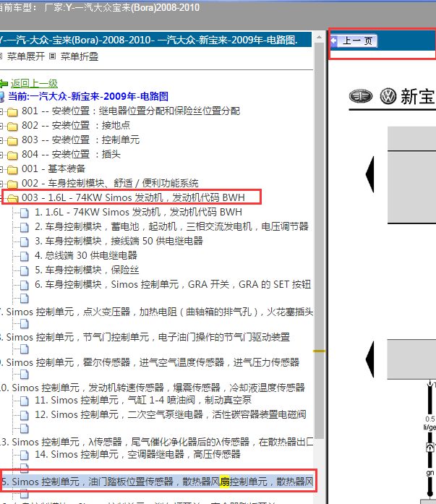Open page 14. 空调器继电器 高压传感器
436x504 pixels.
pos(137,455)
